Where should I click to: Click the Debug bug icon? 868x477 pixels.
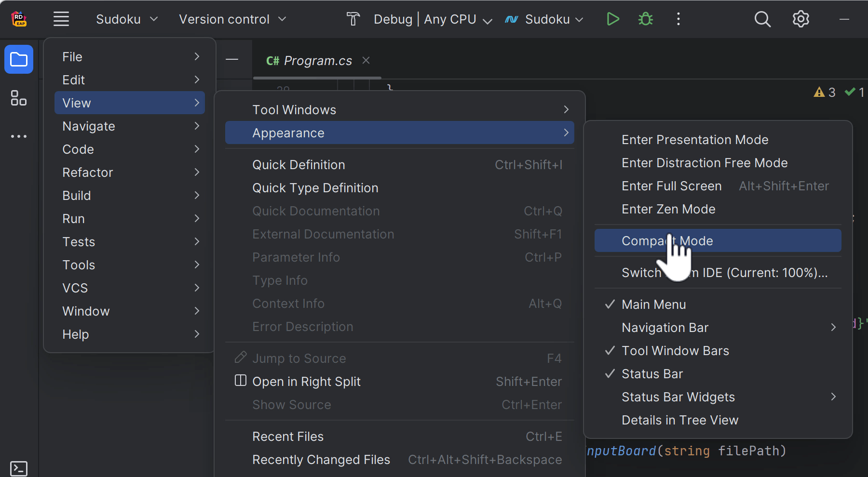[645, 19]
